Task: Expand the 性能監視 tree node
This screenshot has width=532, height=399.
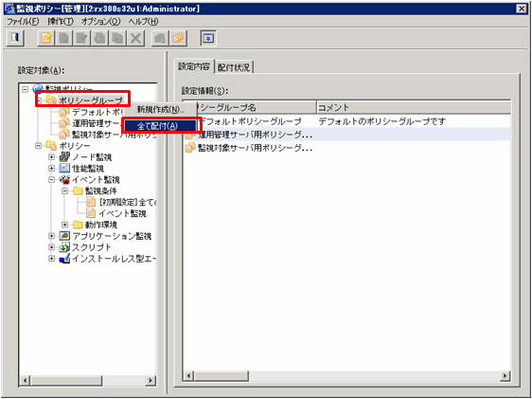Action: coord(51,169)
